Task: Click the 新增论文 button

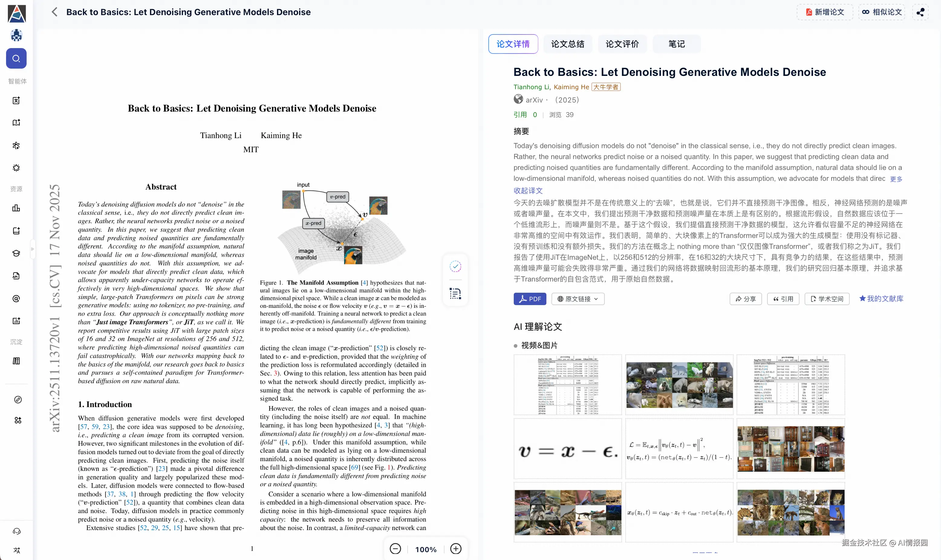Action: (x=825, y=12)
